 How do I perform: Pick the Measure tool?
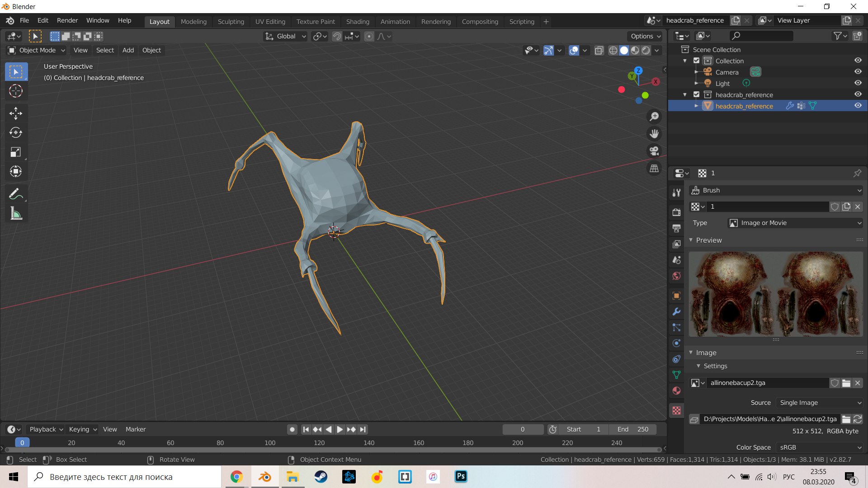coord(16,214)
